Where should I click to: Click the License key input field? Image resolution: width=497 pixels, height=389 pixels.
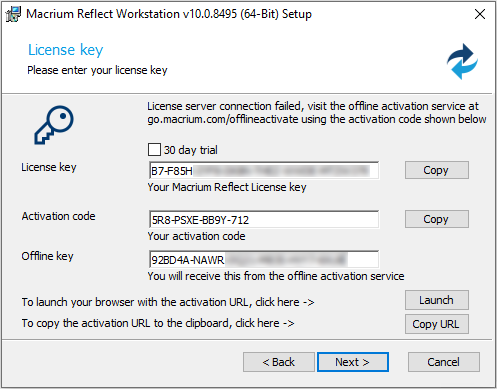click(x=264, y=171)
